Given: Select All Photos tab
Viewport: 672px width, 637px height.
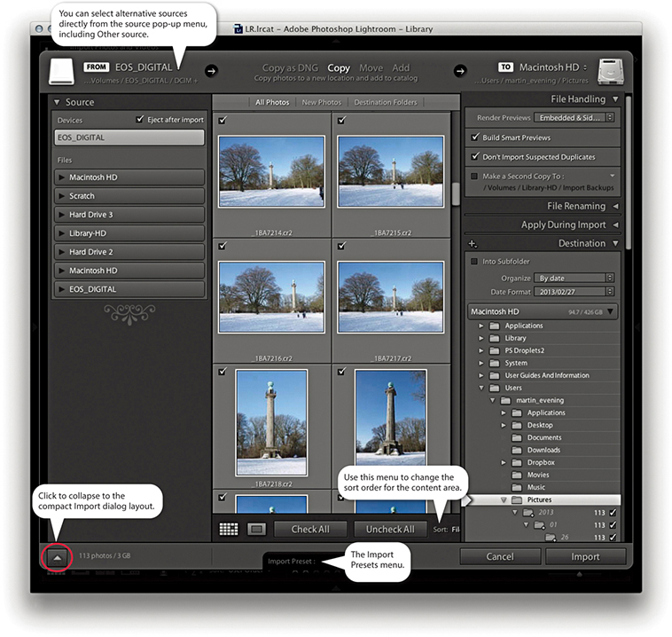Looking at the screenshot, I should tap(272, 102).
